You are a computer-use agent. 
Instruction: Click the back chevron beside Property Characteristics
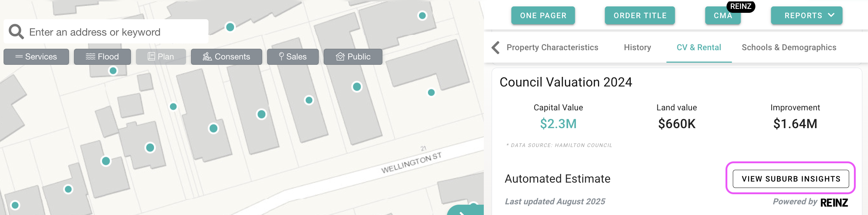click(x=496, y=47)
